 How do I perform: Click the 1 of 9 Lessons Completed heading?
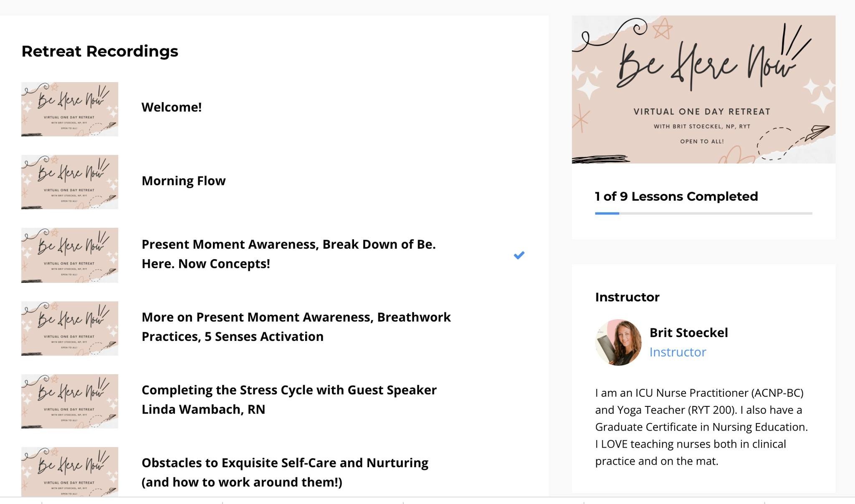pos(676,196)
